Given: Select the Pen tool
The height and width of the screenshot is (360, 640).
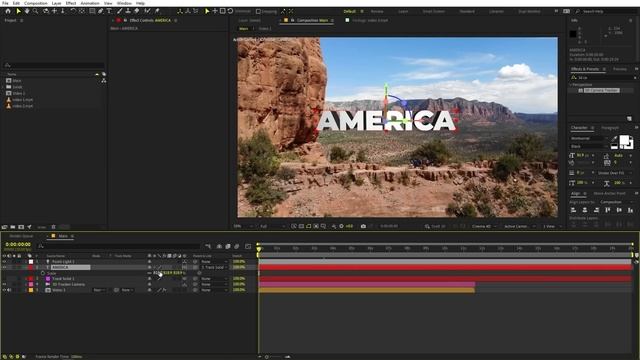Looking at the screenshot, I should pyautogui.click(x=101, y=11).
